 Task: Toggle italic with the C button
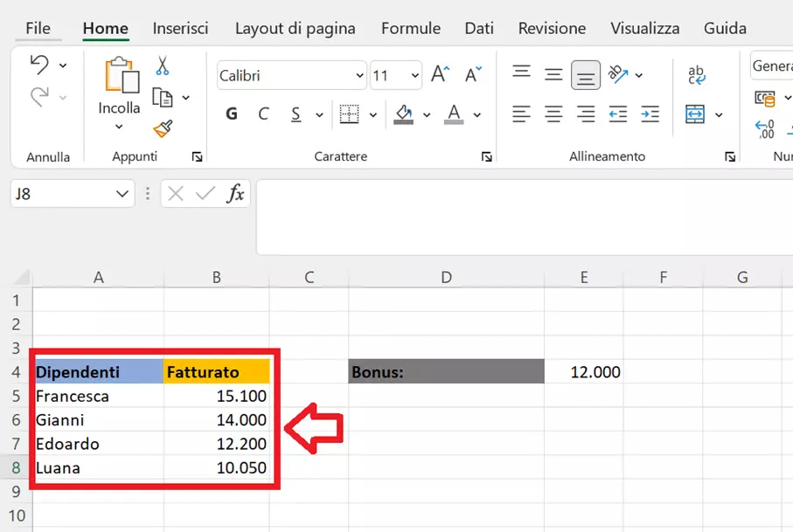(263, 114)
